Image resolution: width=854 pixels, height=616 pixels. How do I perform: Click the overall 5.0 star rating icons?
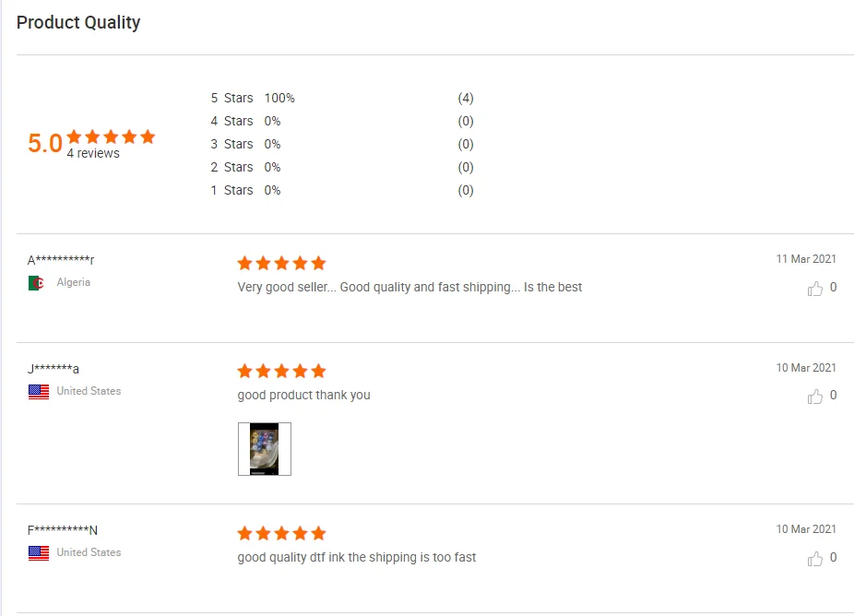111,136
